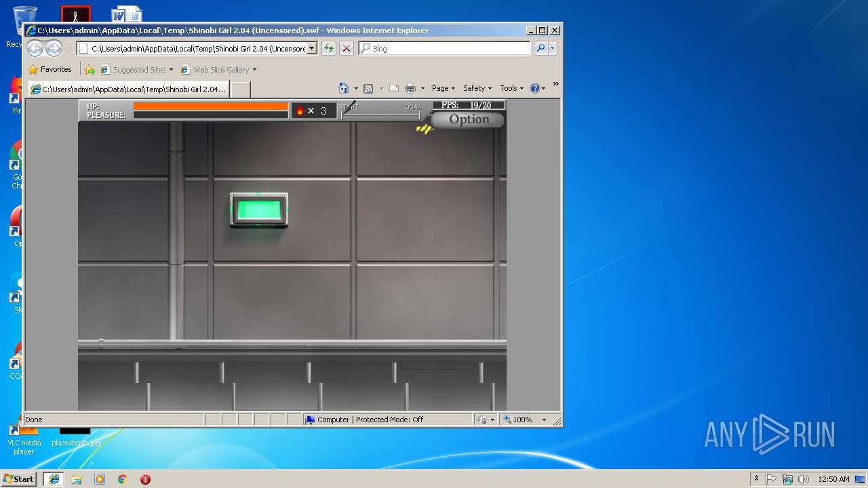Click the 12:50 AM clock
This screenshot has width=868, height=488.
pyautogui.click(x=833, y=479)
